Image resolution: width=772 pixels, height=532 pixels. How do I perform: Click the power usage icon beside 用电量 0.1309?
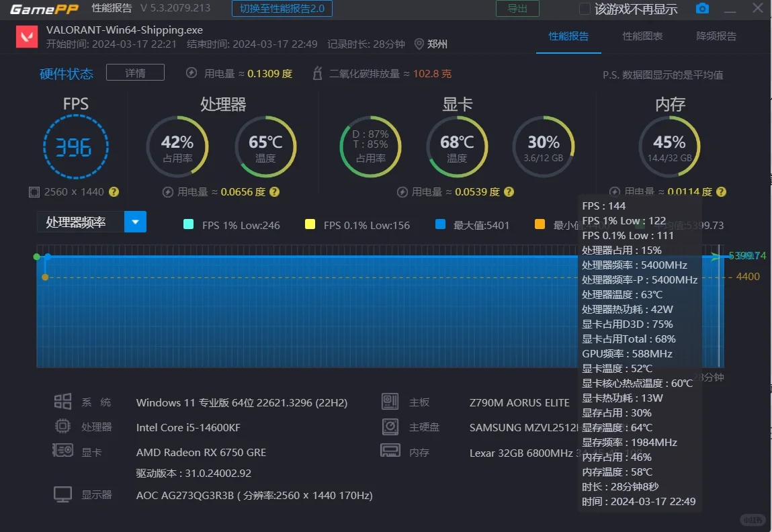(x=191, y=73)
